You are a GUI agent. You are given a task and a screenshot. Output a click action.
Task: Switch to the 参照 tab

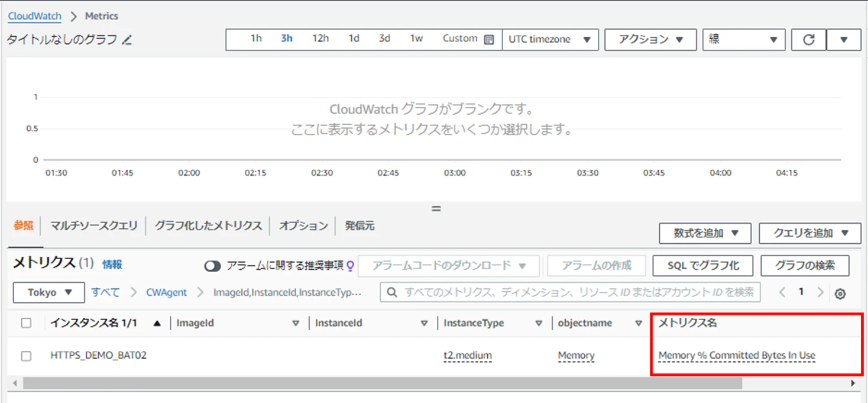tap(24, 225)
